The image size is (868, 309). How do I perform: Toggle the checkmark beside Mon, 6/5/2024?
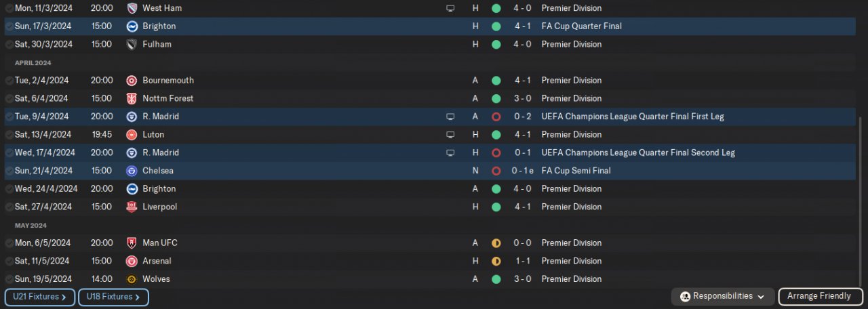pyautogui.click(x=9, y=243)
